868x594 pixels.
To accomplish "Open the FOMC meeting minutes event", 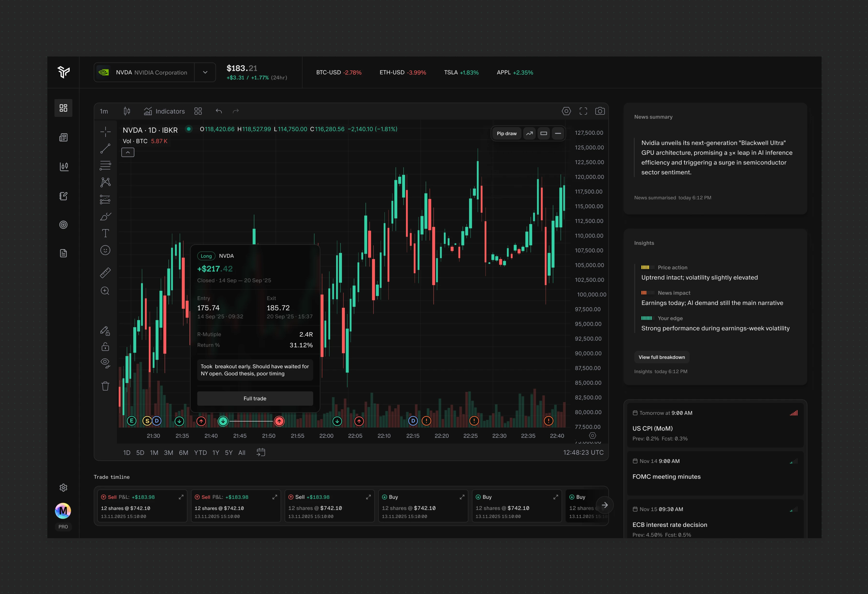I will pos(715,474).
